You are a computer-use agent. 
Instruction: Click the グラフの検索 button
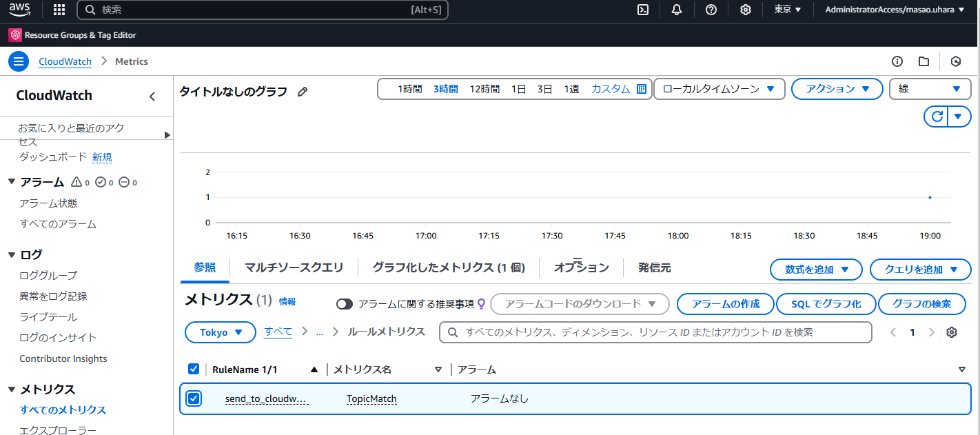point(922,304)
